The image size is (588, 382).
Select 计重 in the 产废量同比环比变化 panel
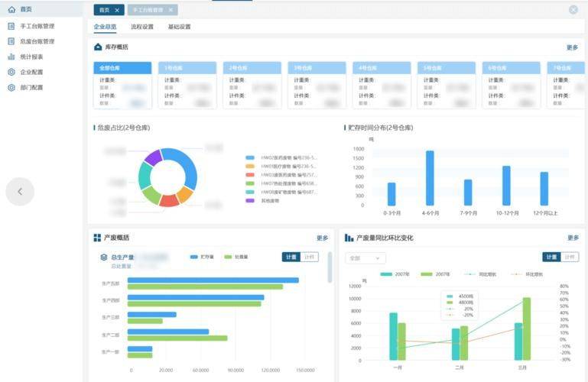[x=551, y=257]
